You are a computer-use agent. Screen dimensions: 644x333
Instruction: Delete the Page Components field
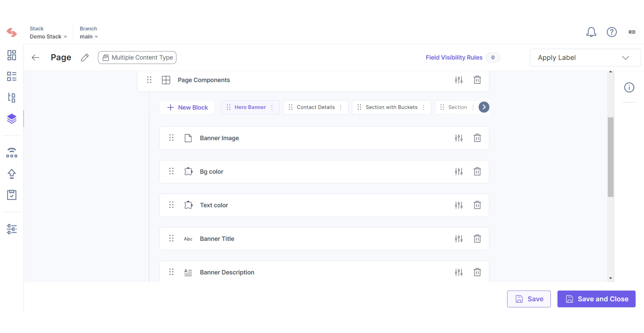click(x=477, y=80)
